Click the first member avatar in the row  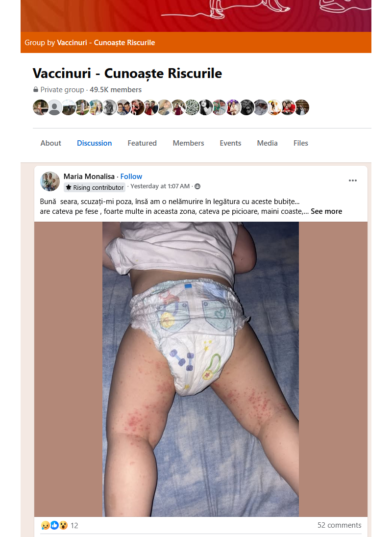40,107
